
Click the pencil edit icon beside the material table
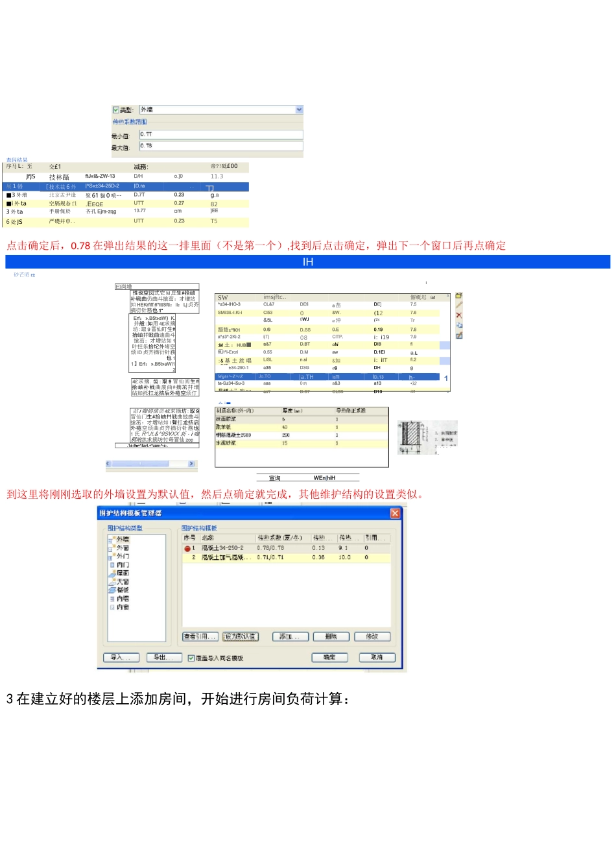coord(459,305)
